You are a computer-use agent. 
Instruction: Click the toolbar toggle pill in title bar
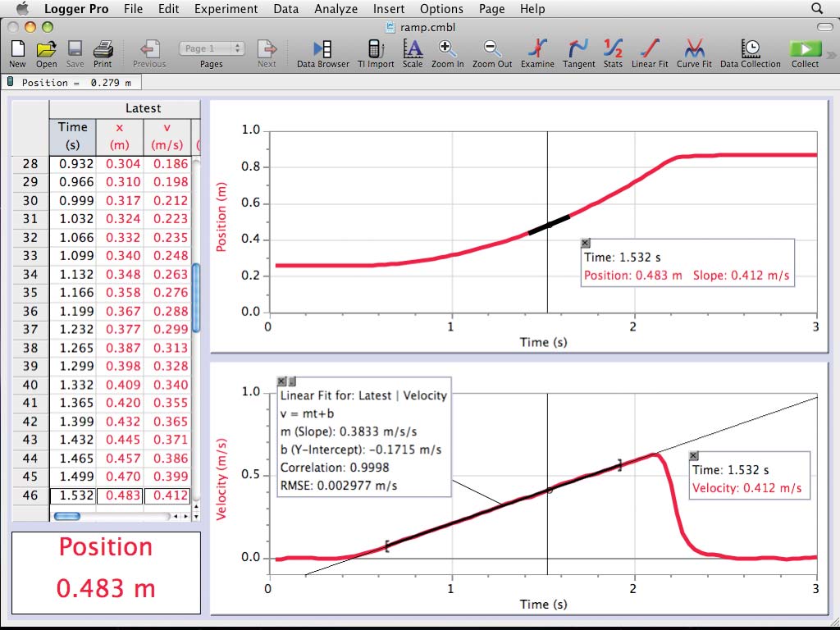click(825, 27)
